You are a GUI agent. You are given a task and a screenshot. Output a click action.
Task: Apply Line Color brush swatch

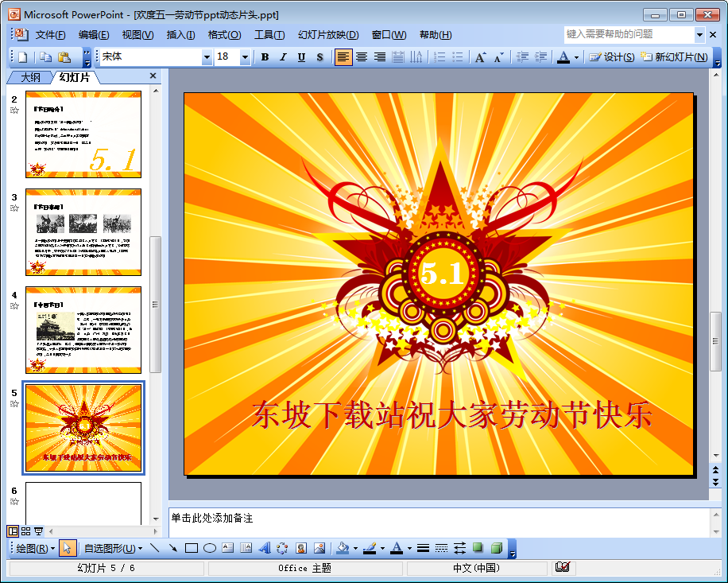(370, 549)
